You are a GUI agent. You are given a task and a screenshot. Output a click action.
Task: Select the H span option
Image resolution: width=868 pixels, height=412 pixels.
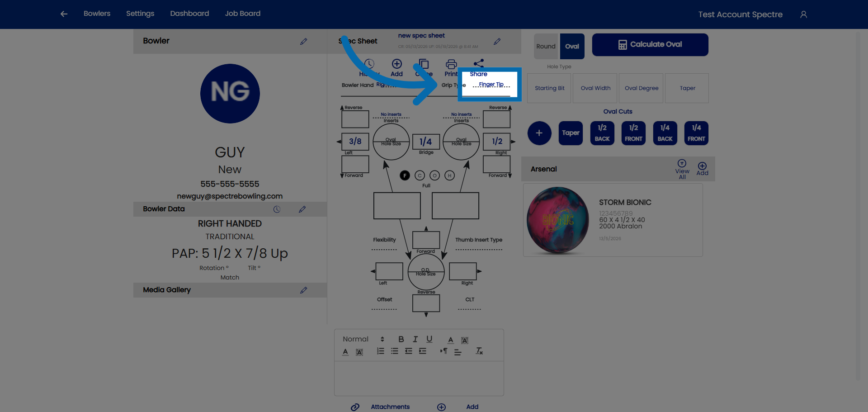[449, 175]
